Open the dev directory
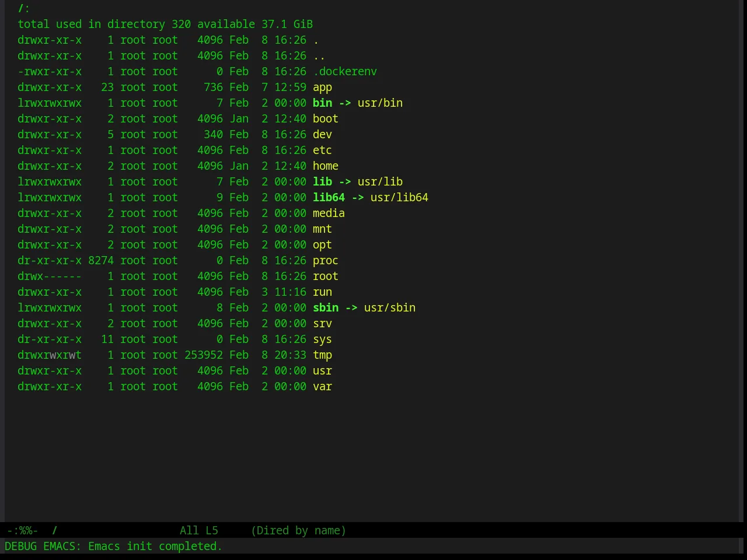The image size is (747, 560). click(322, 135)
